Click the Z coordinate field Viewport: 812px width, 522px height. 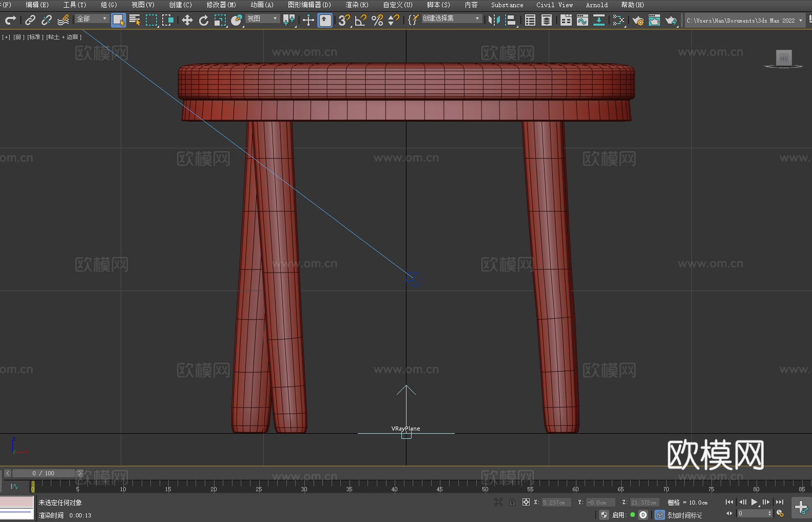point(644,502)
